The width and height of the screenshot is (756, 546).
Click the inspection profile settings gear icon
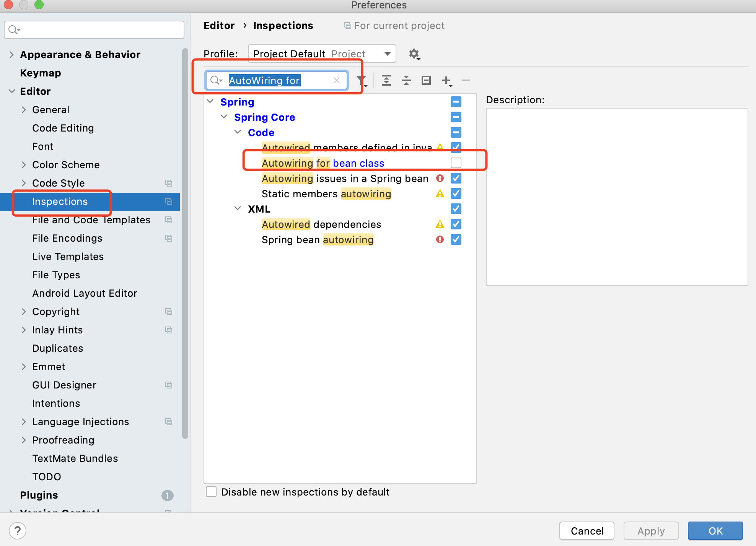point(414,54)
